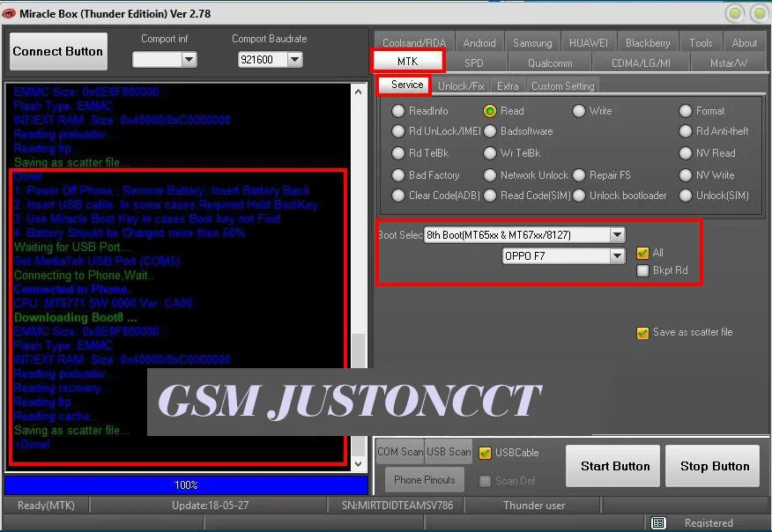Click the rightmost green round title button
This screenshot has height=532, width=772.
(x=759, y=13)
